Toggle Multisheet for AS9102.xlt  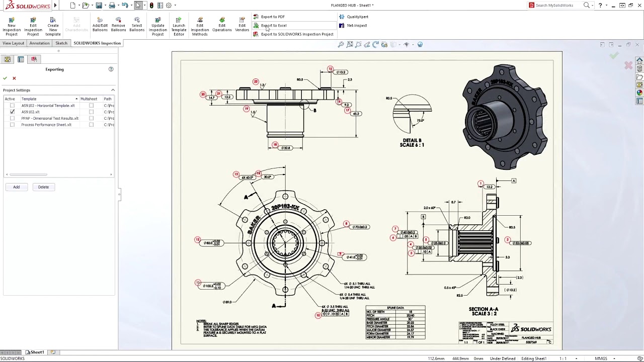[x=91, y=112]
